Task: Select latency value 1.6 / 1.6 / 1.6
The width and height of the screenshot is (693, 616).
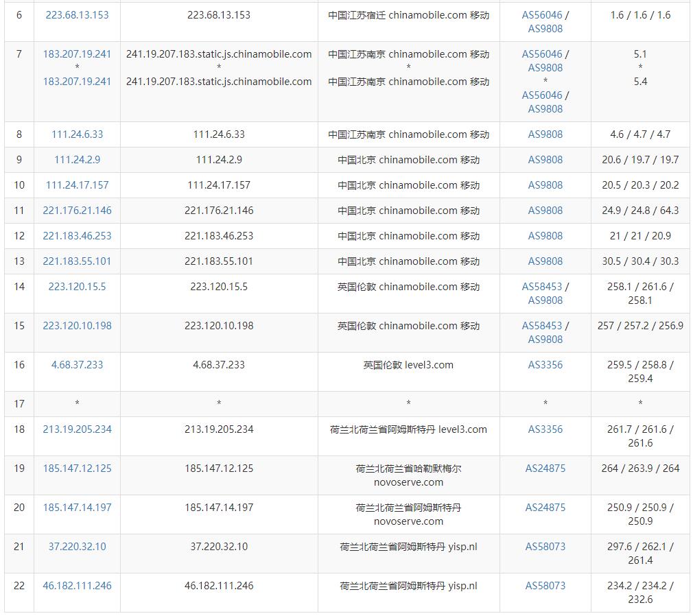Action: 640,15
